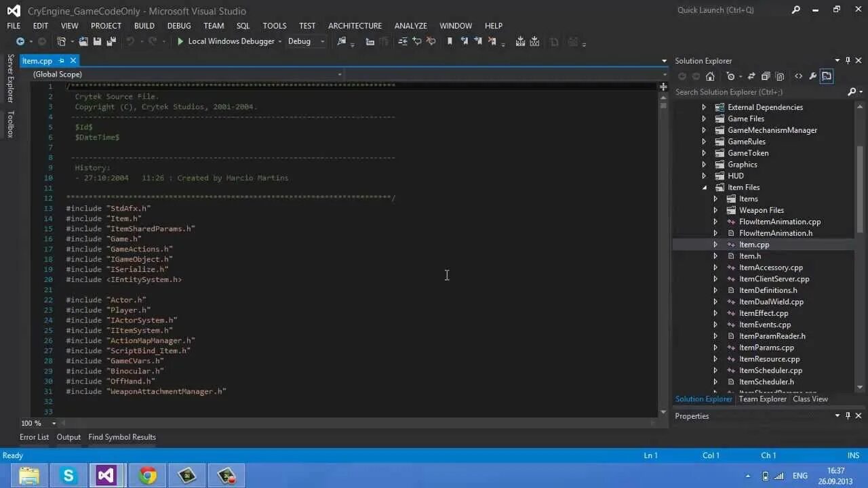Click the Solution Explorer vertical scrollbar
The image size is (868, 488).
point(861,247)
